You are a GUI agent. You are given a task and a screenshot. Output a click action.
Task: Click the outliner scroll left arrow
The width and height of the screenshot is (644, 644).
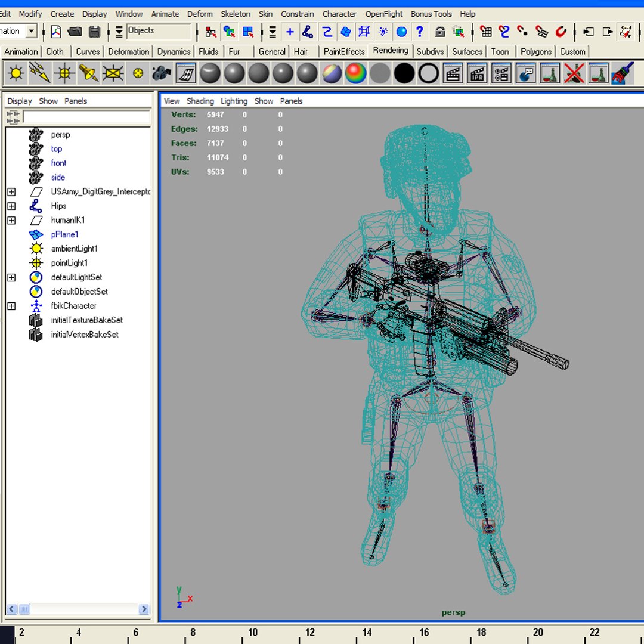pyautogui.click(x=12, y=609)
